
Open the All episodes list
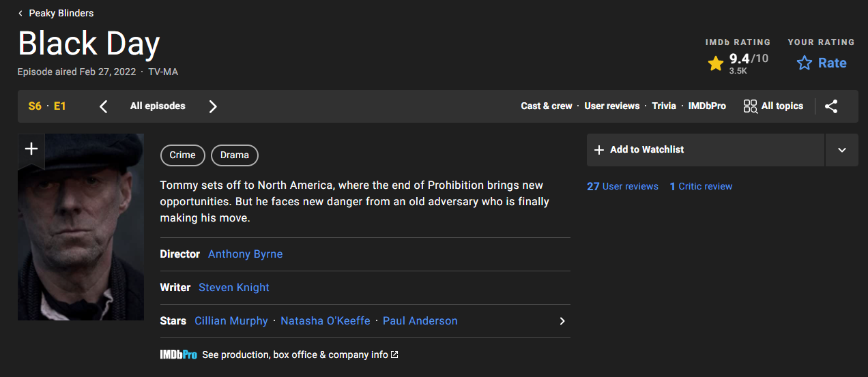158,106
